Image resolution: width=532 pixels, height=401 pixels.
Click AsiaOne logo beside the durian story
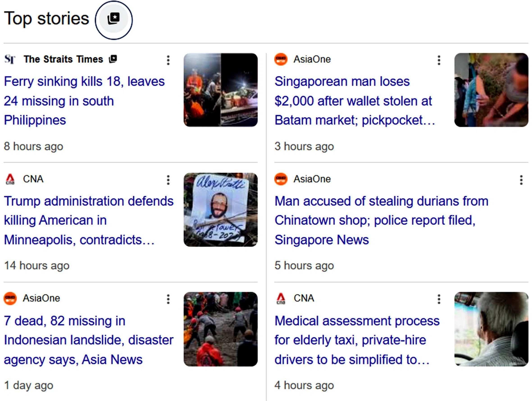281,179
